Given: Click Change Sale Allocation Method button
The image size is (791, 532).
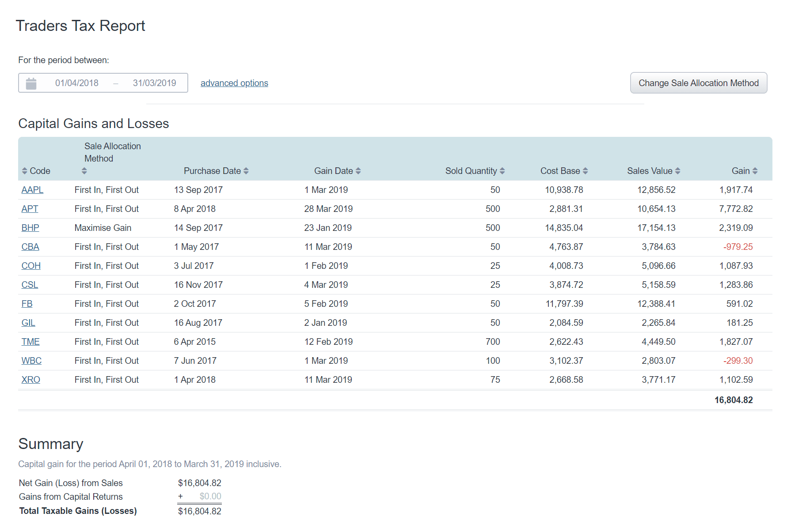Looking at the screenshot, I should click(x=699, y=83).
